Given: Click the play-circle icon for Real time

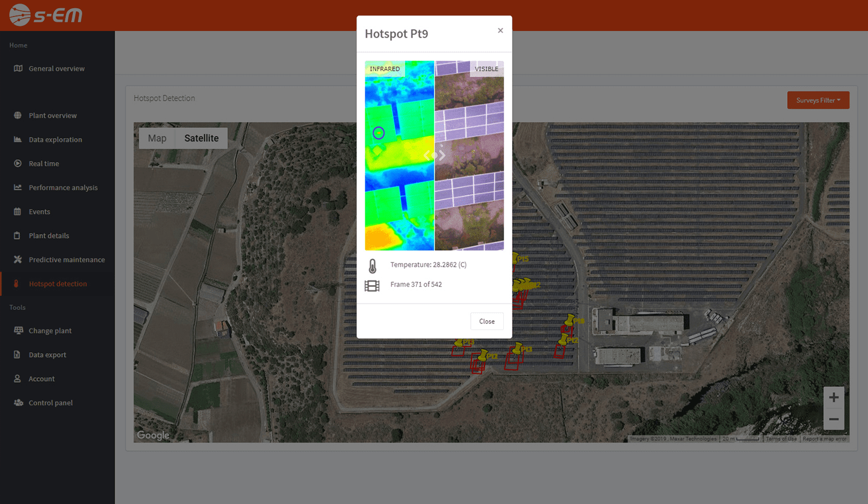Looking at the screenshot, I should click(x=18, y=163).
